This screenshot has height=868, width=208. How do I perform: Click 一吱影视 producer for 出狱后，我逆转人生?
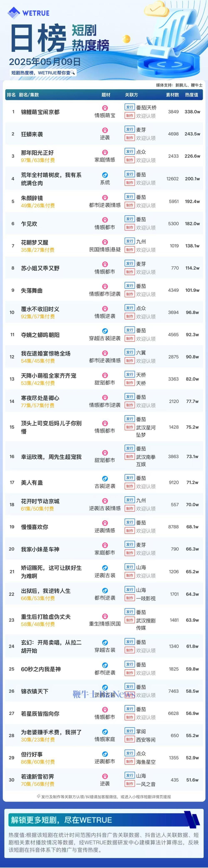pyautogui.click(x=146, y=598)
